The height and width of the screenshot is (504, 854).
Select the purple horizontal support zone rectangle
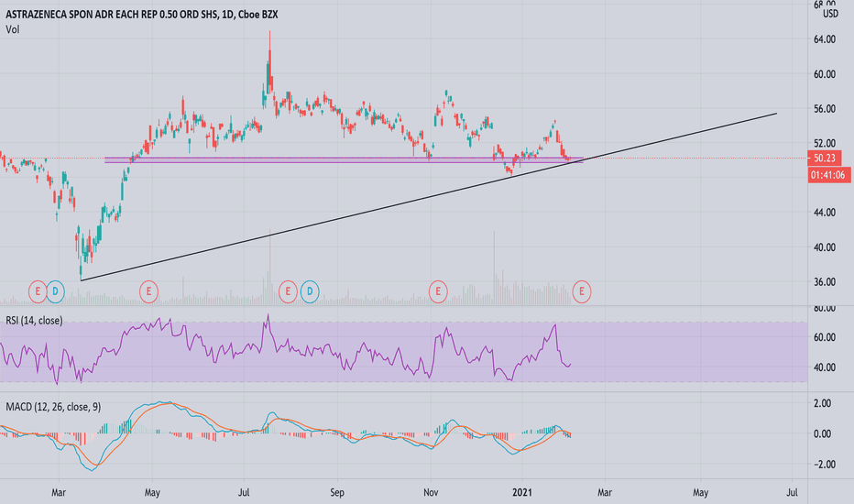pyautogui.click(x=344, y=160)
